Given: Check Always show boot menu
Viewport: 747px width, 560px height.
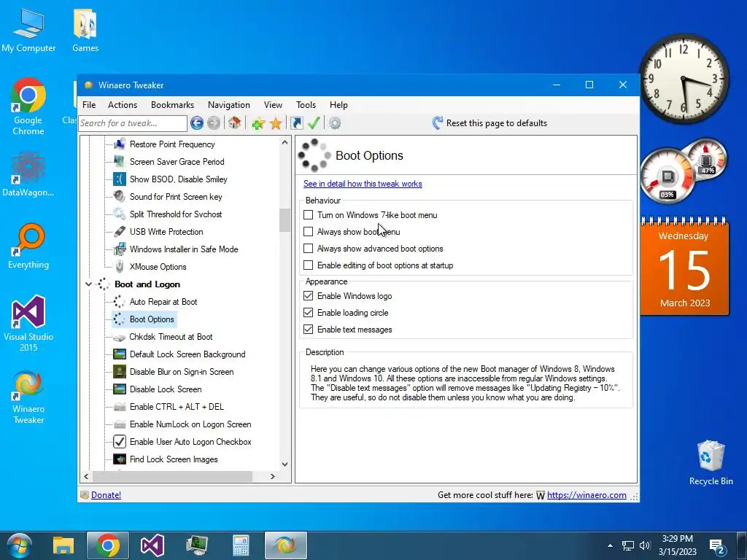Looking at the screenshot, I should tap(309, 232).
